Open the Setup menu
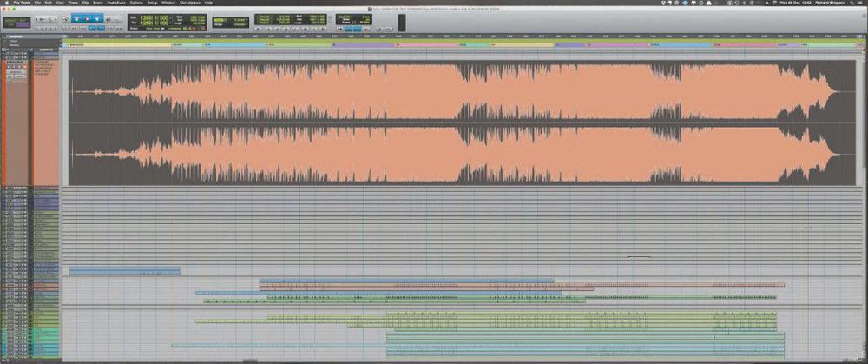The height and width of the screenshot is (364, 868). [152, 3]
